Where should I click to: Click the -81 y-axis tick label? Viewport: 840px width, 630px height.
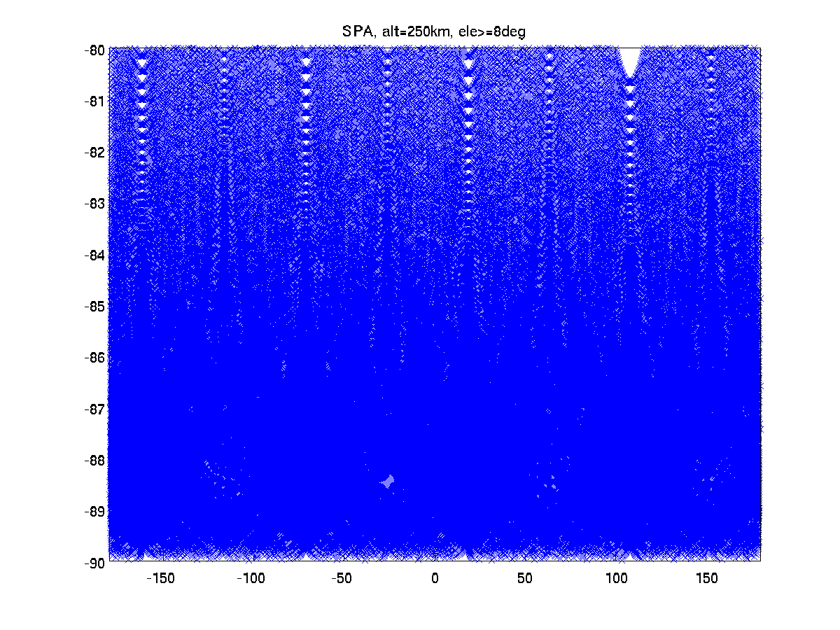point(95,101)
